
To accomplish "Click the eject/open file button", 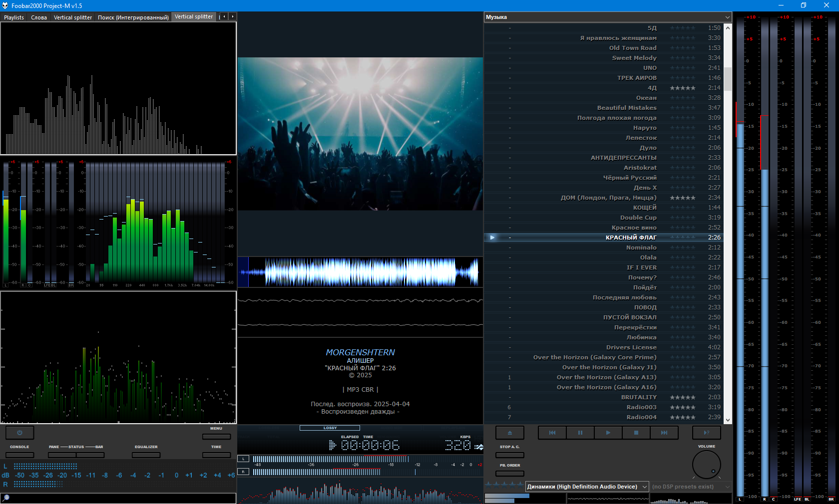I will point(509,433).
